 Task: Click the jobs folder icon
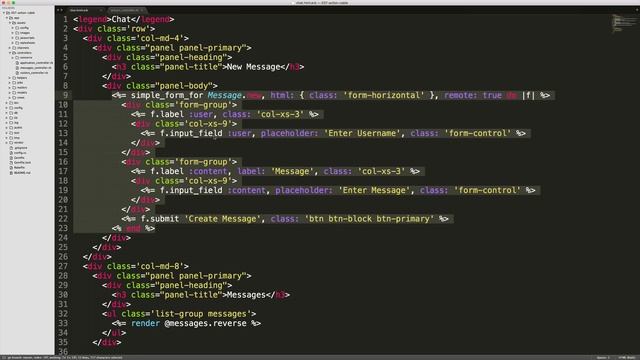[x=14, y=82]
